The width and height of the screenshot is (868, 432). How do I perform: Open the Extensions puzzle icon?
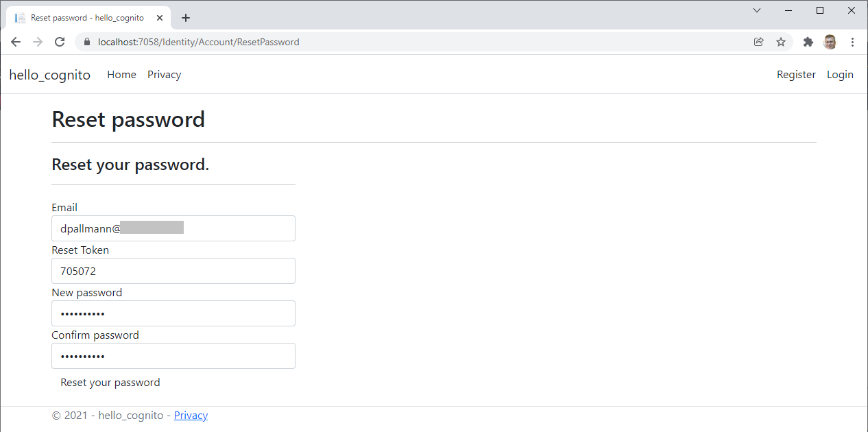point(808,42)
